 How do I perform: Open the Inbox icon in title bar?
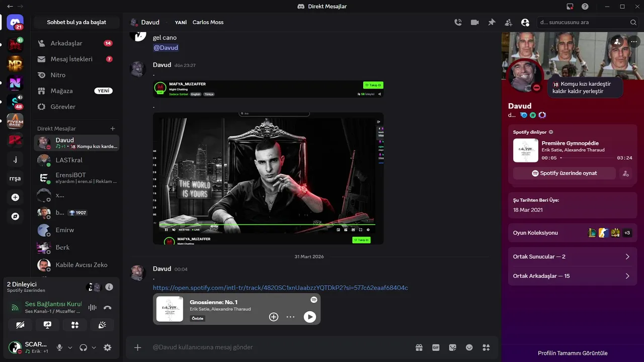coord(570,7)
